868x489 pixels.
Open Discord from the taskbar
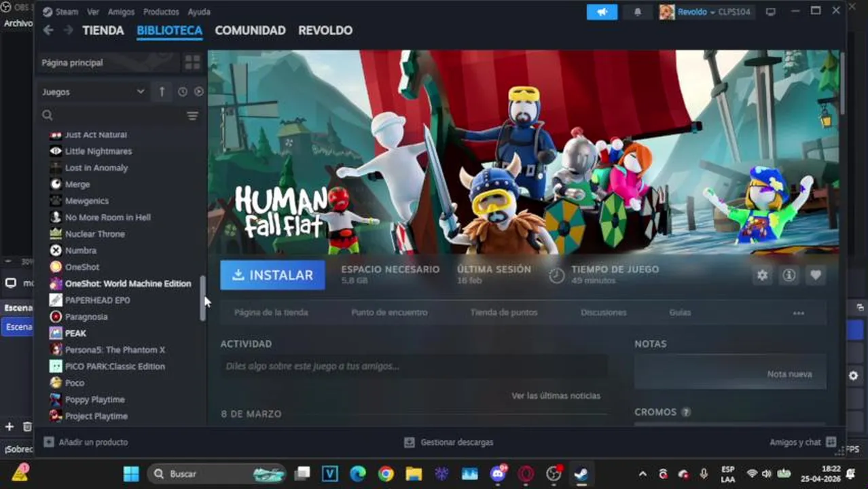499,473
